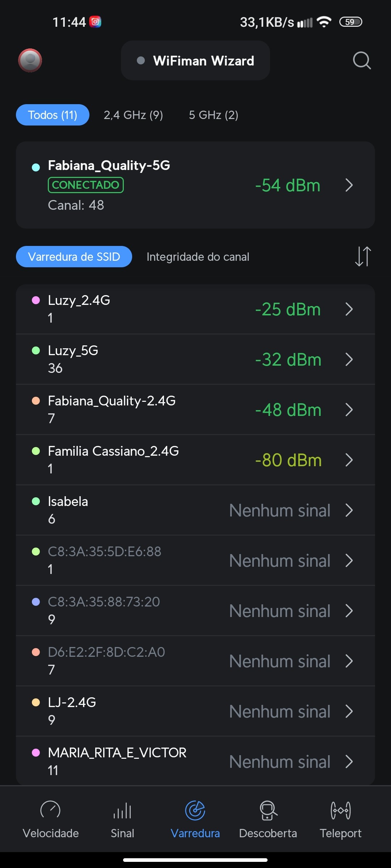Screen dimensions: 391x868
Task: Open the Velocidade speed test icon
Action: 50,810
